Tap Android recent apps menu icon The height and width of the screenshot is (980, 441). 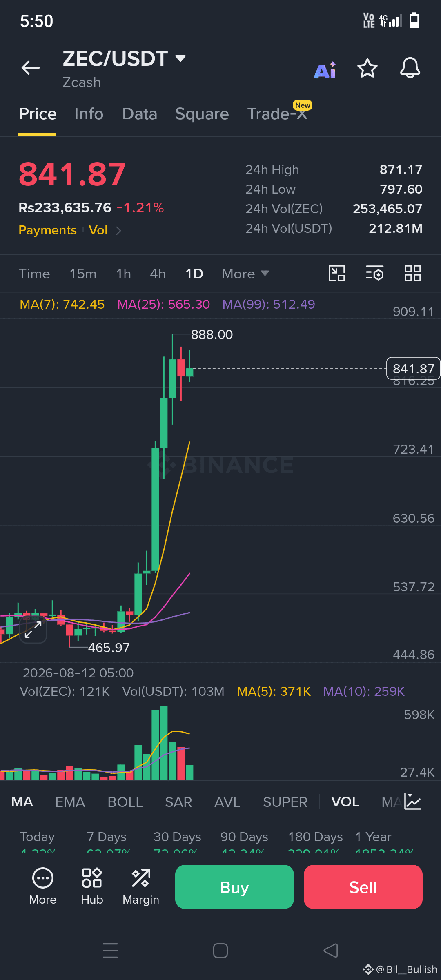click(x=110, y=951)
